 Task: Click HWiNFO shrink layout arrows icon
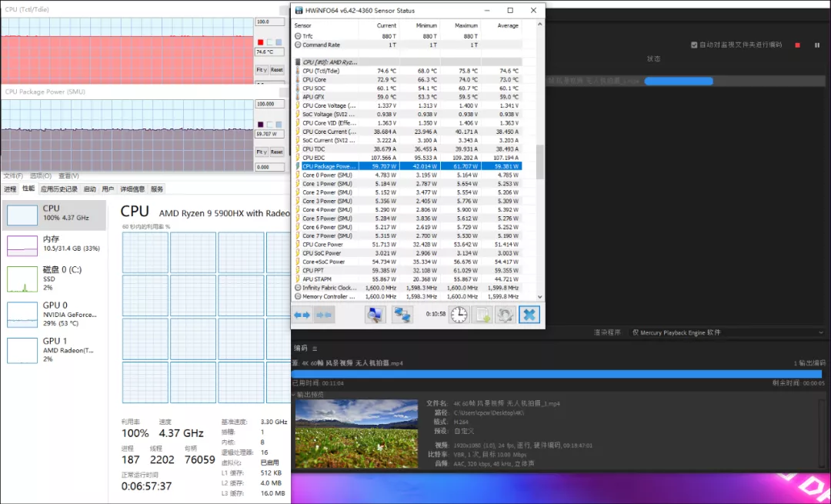(x=324, y=315)
